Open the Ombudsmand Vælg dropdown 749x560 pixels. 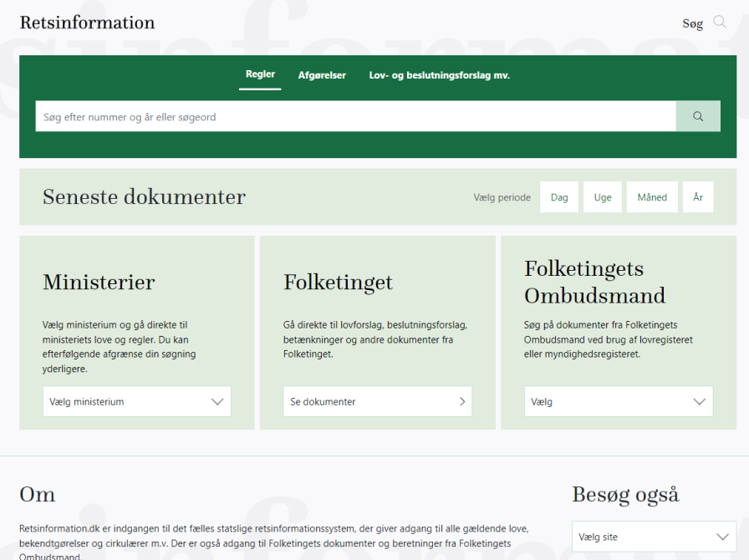tap(619, 402)
